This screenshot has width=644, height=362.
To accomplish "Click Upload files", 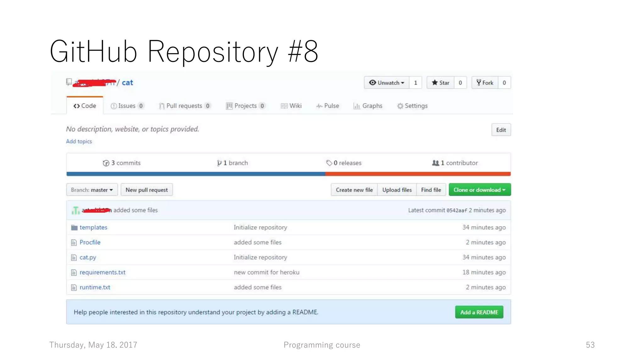I will coord(397,190).
